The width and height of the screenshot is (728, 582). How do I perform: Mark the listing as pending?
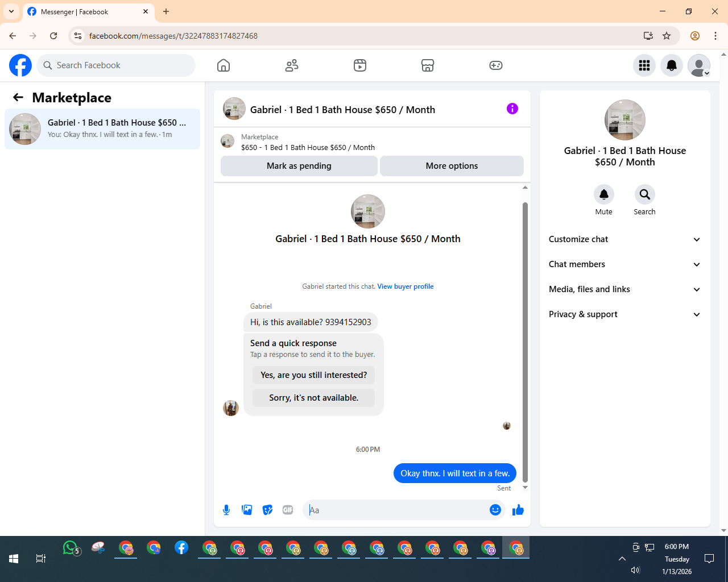pos(299,166)
